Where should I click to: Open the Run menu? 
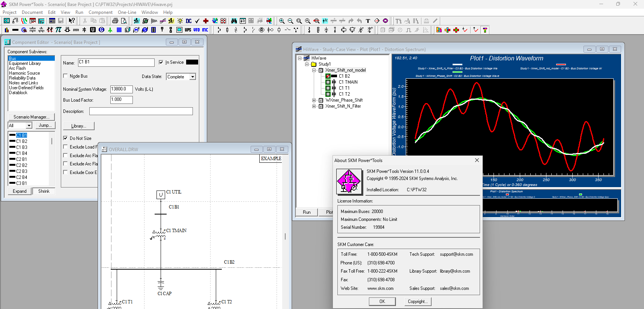(x=79, y=12)
